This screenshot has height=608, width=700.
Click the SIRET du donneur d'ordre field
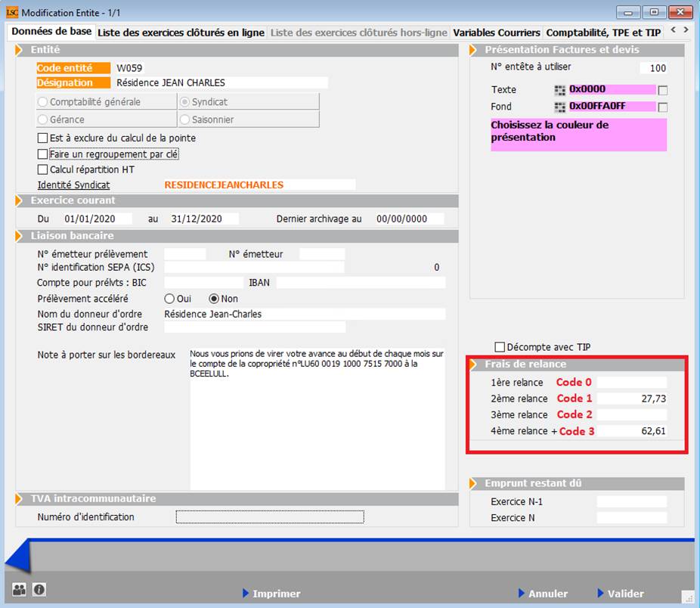point(255,327)
